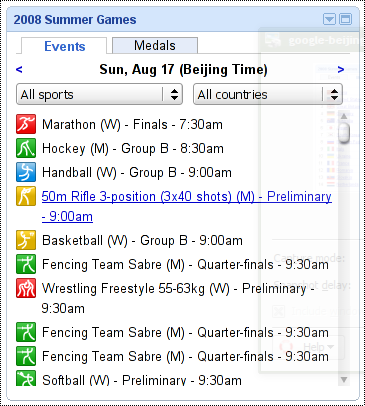Click the yellow 50m Rifle shooting icon
Screen dimensions: 365x406
[26, 196]
